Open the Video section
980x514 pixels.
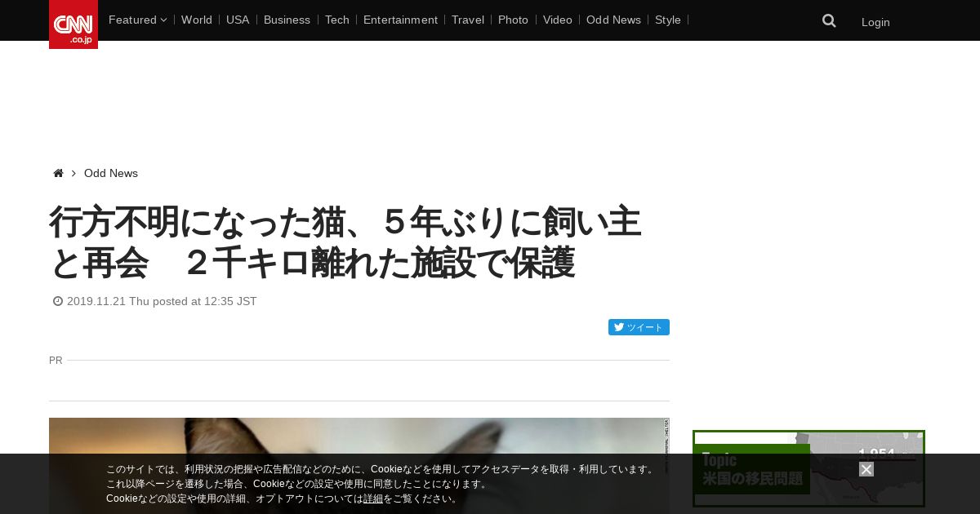click(558, 20)
